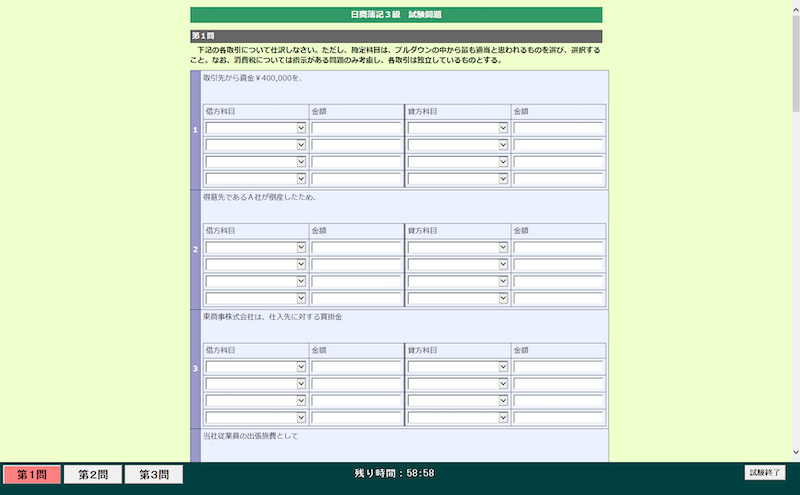This screenshot has width=800, height=495.
Task: Switch to the 第3問 tab
Action: tap(154, 475)
